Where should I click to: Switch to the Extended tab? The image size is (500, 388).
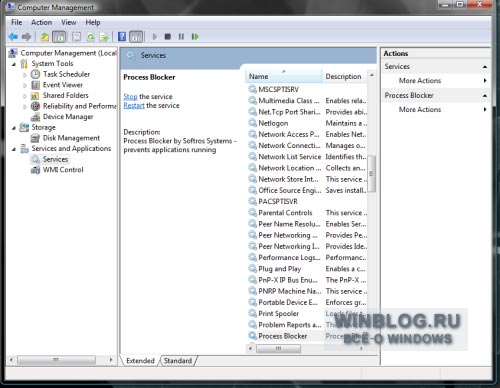(x=140, y=361)
